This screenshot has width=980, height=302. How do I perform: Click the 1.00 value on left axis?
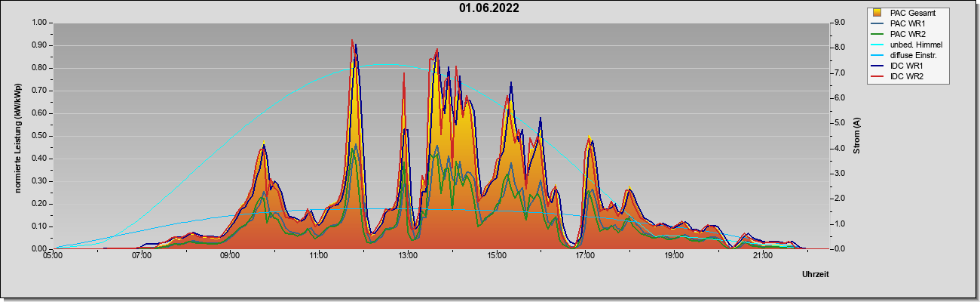click(x=38, y=23)
